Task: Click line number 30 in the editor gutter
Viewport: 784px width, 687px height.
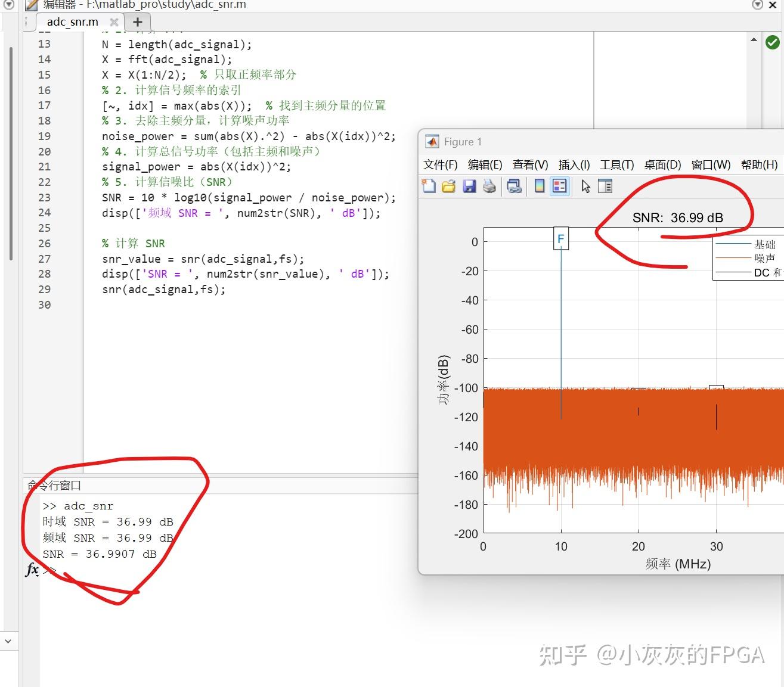Action: point(45,304)
